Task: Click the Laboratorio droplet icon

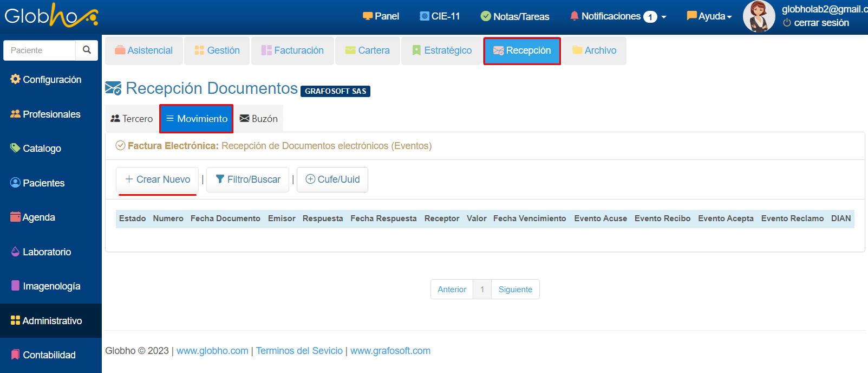Action: (15, 252)
